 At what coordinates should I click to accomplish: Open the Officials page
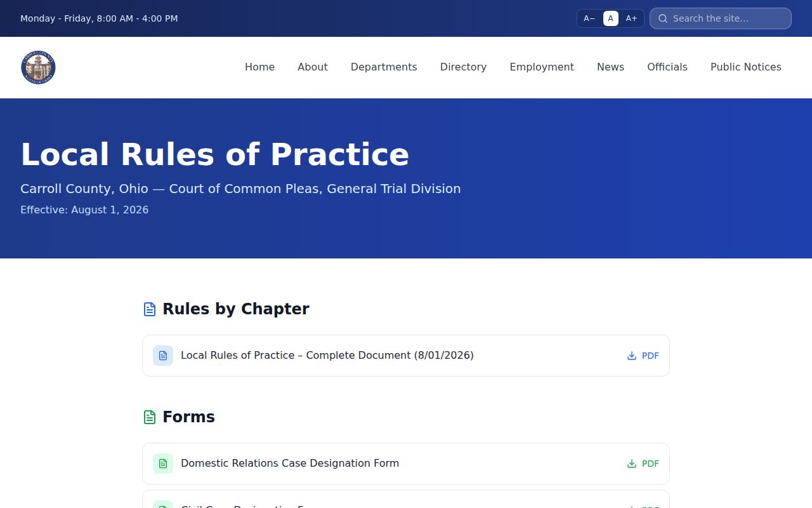(x=667, y=67)
